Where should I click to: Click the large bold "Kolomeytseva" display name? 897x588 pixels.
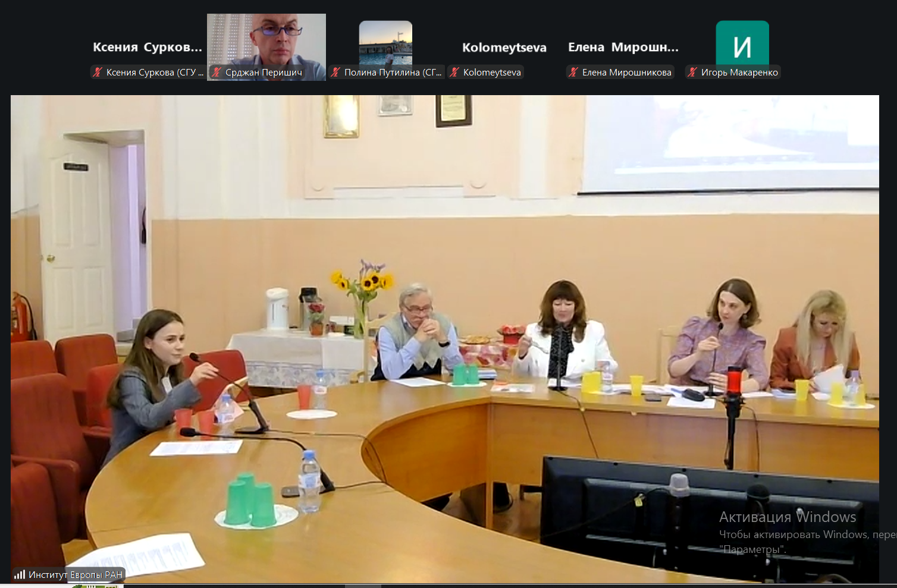pyautogui.click(x=504, y=48)
